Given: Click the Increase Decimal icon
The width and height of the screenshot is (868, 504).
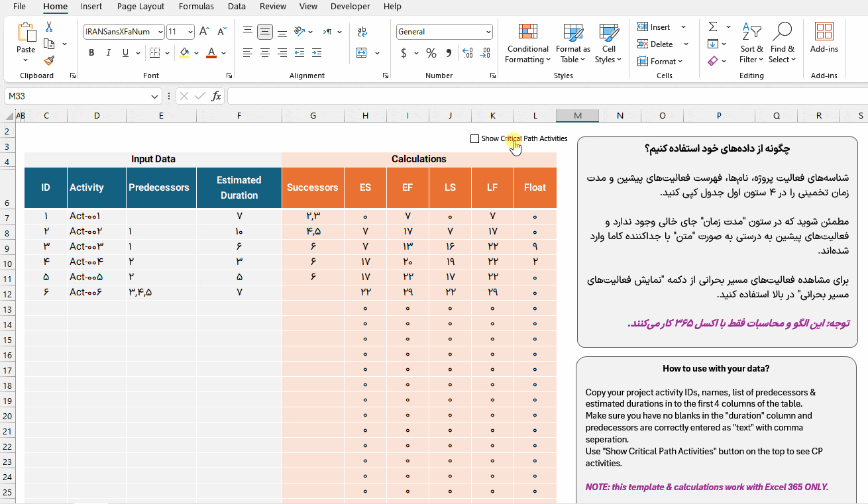Looking at the screenshot, I should 468,53.
